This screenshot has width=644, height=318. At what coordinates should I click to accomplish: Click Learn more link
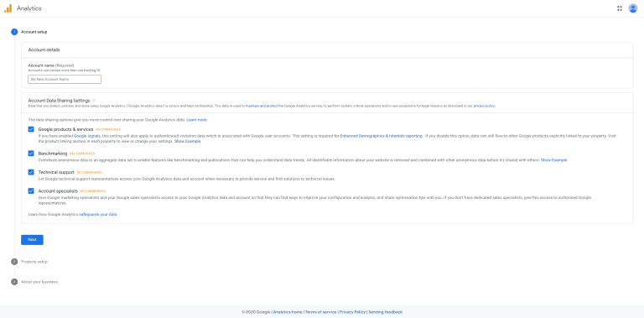197,120
